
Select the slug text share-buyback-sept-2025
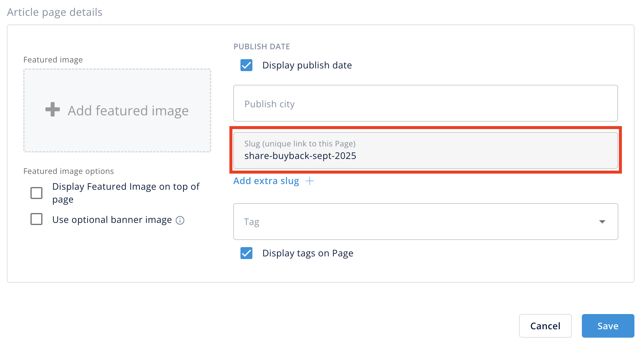click(300, 156)
